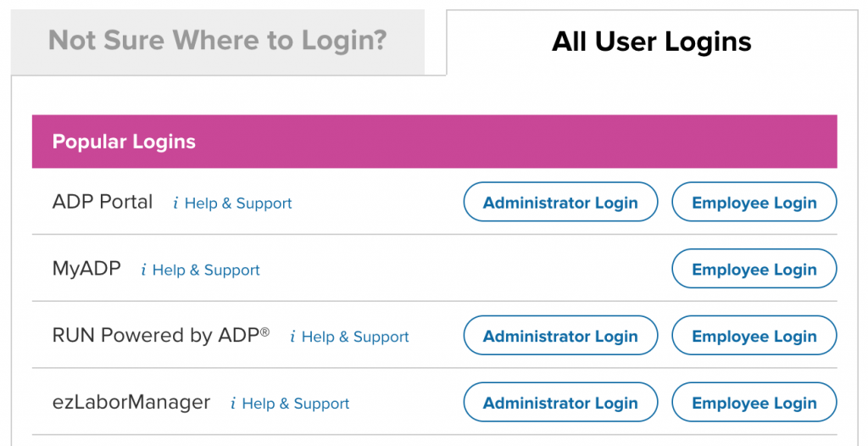Image resolution: width=868 pixels, height=446 pixels.
Task: Open Employee Login for ezLaborManager
Action: (x=754, y=402)
